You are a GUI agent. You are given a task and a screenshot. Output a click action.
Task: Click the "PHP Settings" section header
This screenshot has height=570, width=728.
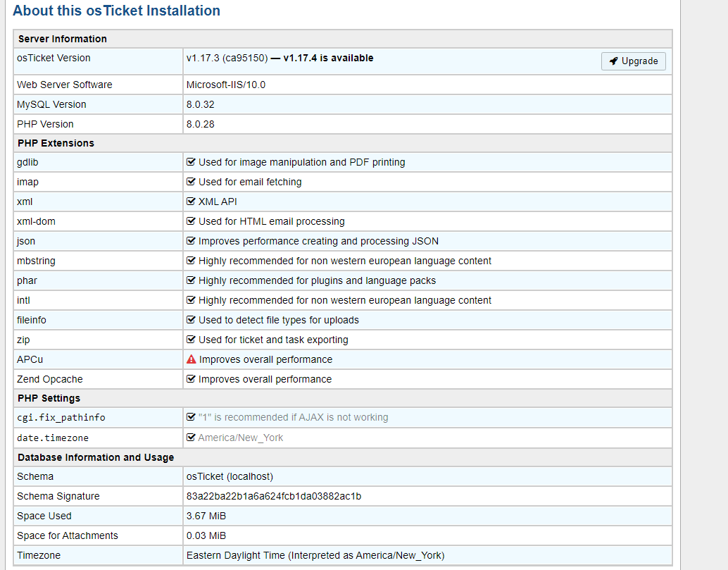click(49, 398)
